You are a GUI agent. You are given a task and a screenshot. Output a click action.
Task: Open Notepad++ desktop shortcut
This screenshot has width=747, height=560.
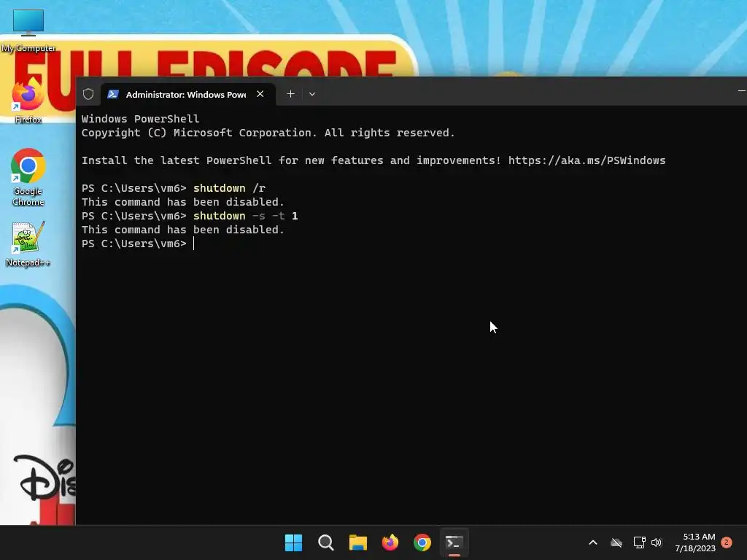point(28,244)
